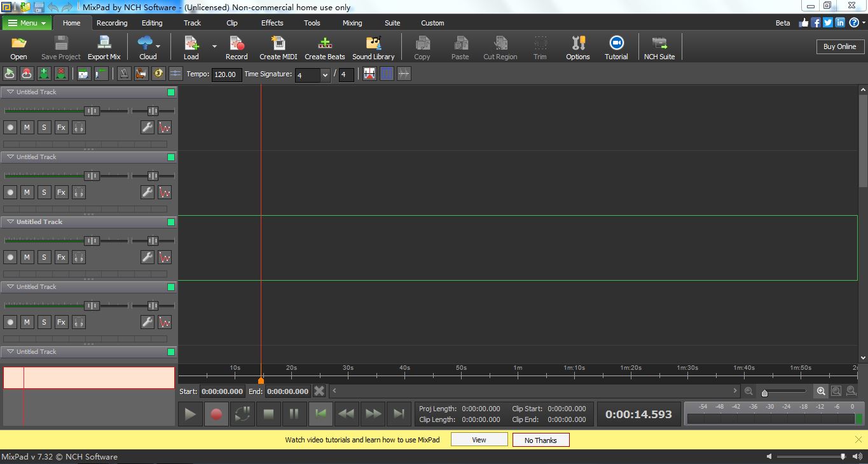Open the Mixing tab
The width and height of the screenshot is (868, 464).
coord(352,23)
